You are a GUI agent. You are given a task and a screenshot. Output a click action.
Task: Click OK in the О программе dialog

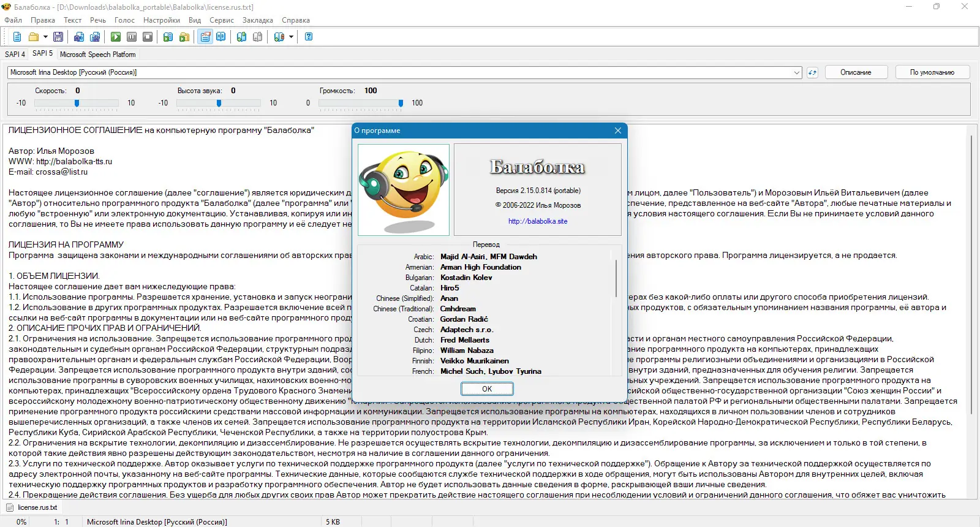(487, 389)
